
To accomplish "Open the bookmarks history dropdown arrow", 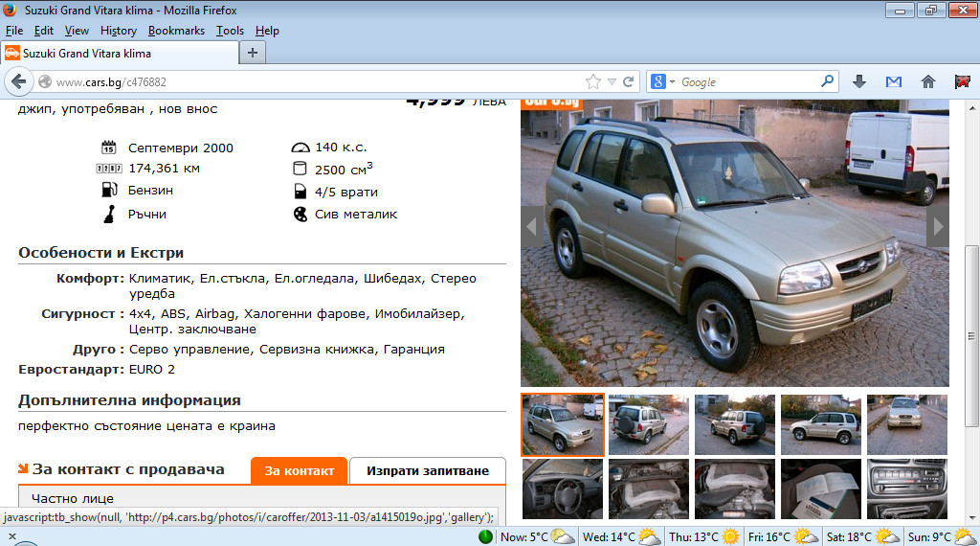I will click(x=612, y=82).
